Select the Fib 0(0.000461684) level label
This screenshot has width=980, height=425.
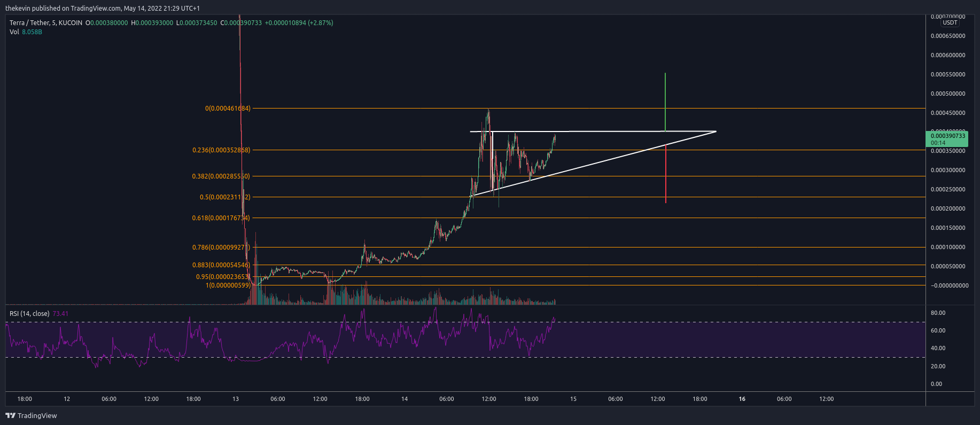click(228, 109)
